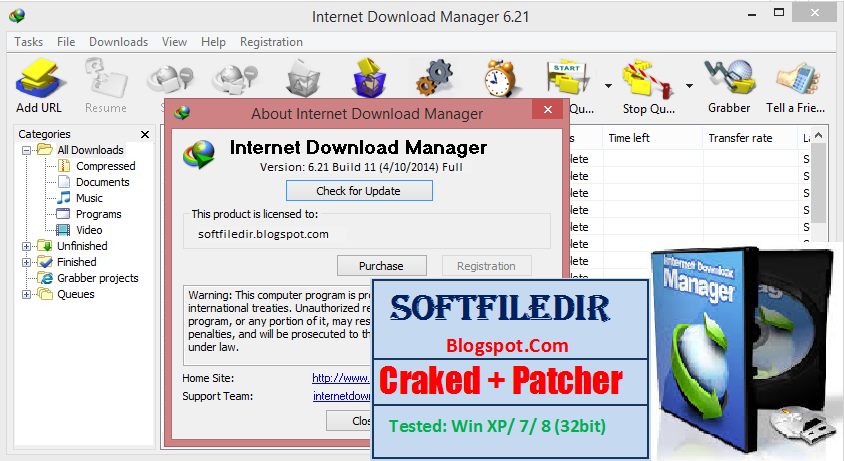Open the View menu
Viewport: 844px width, 461px height.
pos(174,41)
